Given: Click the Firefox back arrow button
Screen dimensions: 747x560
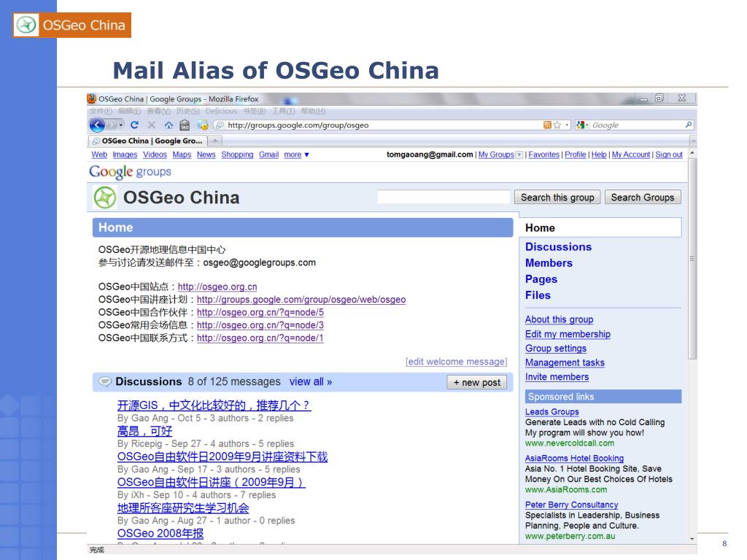Looking at the screenshot, I should 97,125.
